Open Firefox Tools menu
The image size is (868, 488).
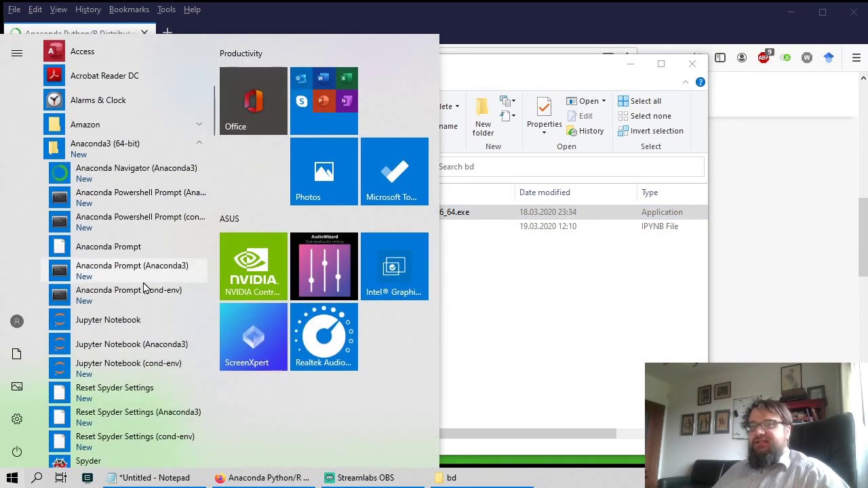click(166, 9)
